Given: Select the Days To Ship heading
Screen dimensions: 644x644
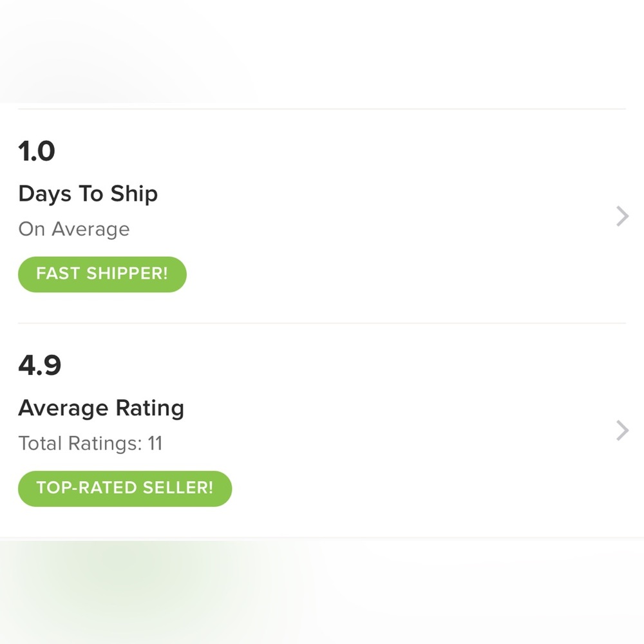Looking at the screenshot, I should tap(88, 194).
